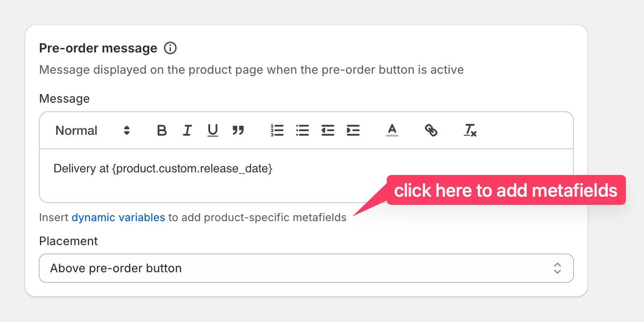Open the Placement dropdown
This screenshot has width=644, height=322.
pyautogui.click(x=306, y=268)
